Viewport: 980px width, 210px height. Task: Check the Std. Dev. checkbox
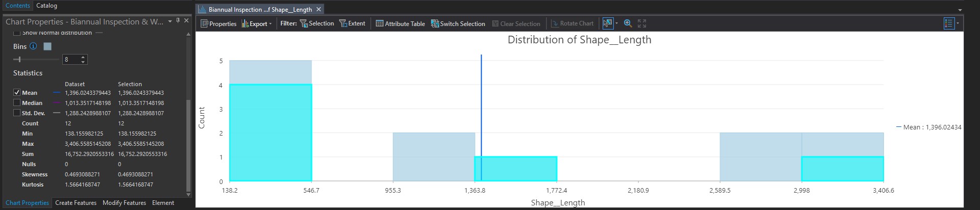pos(17,113)
